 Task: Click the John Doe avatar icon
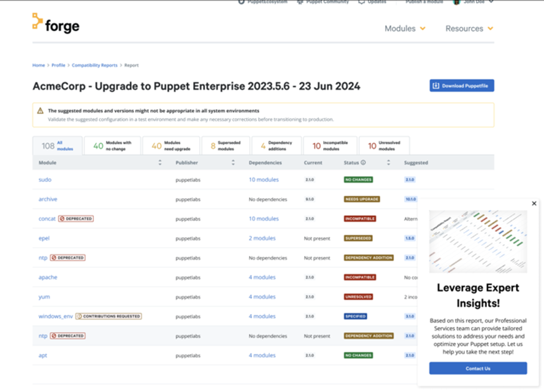457,2
